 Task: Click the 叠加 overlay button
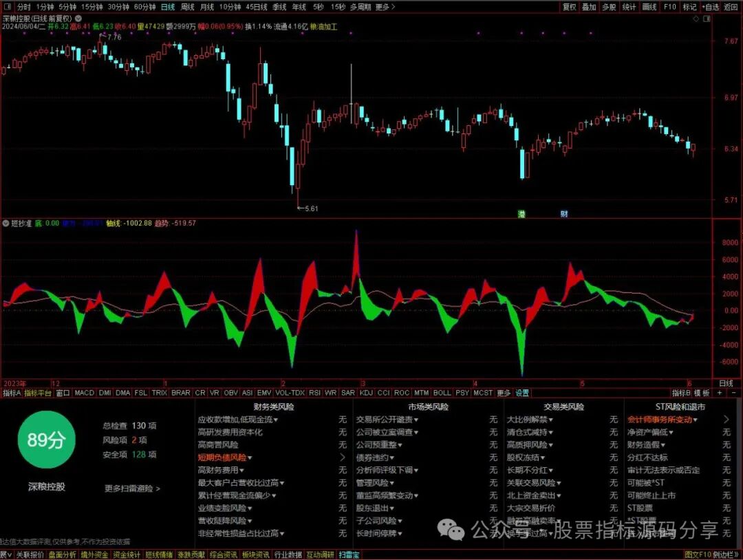point(589,7)
